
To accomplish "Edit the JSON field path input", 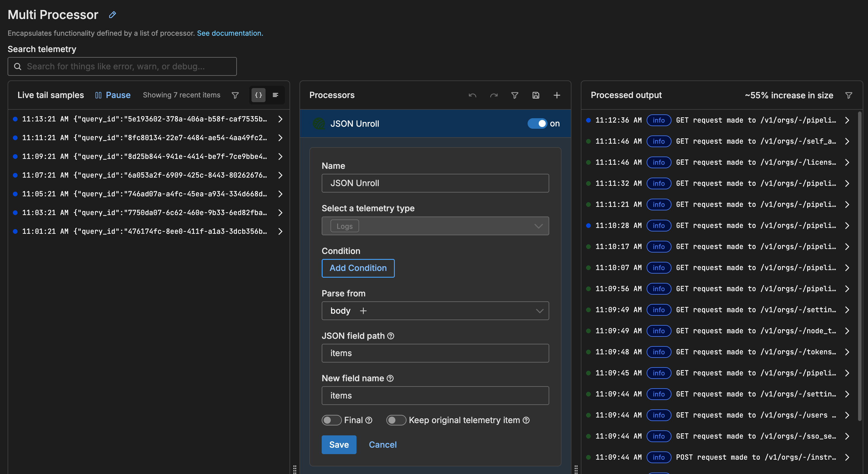I will (x=435, y=353).
